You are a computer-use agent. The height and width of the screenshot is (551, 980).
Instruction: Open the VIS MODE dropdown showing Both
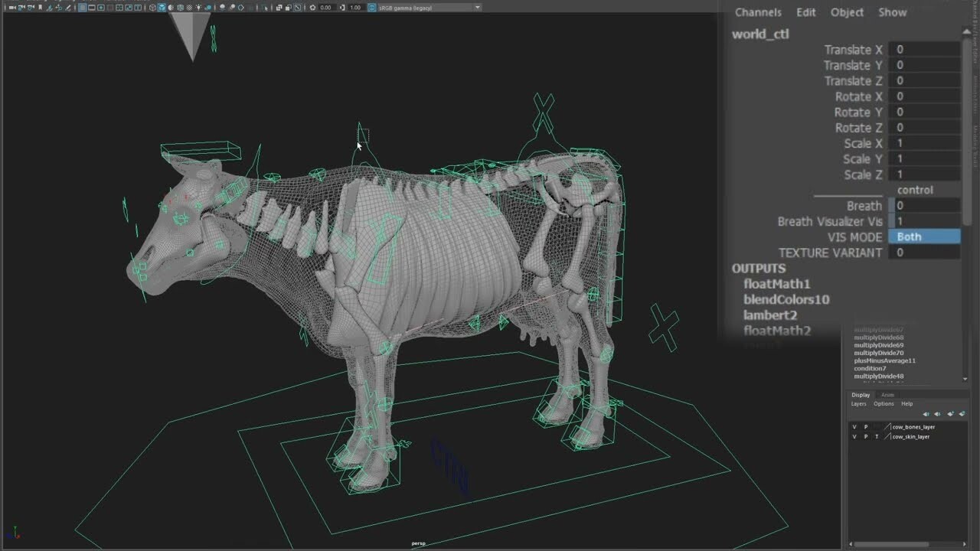[924, 236]
